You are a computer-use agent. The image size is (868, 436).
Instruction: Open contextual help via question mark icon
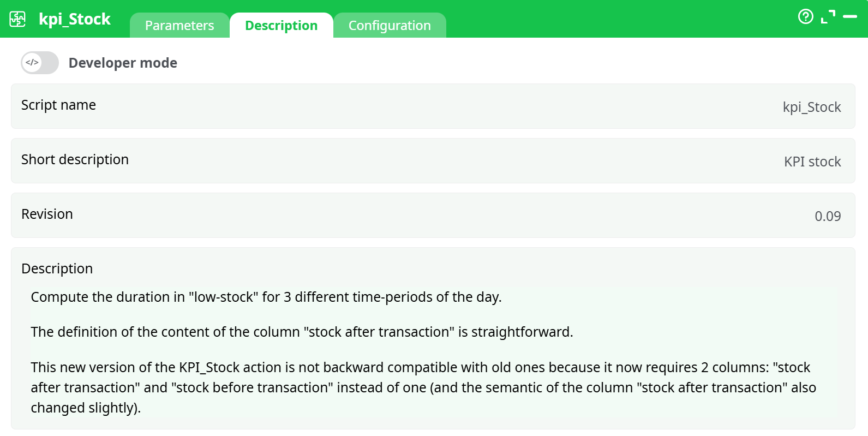point(806,17)
